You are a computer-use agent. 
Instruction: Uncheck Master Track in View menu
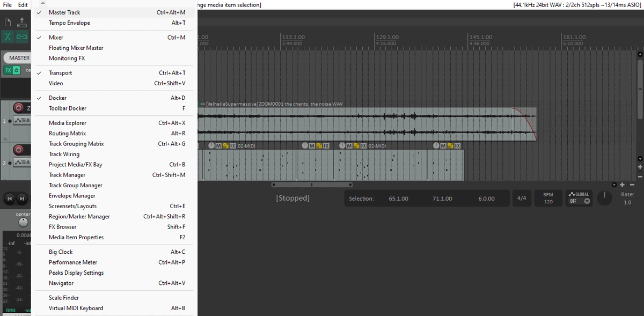pyautogui.click(x=64, y=12)
